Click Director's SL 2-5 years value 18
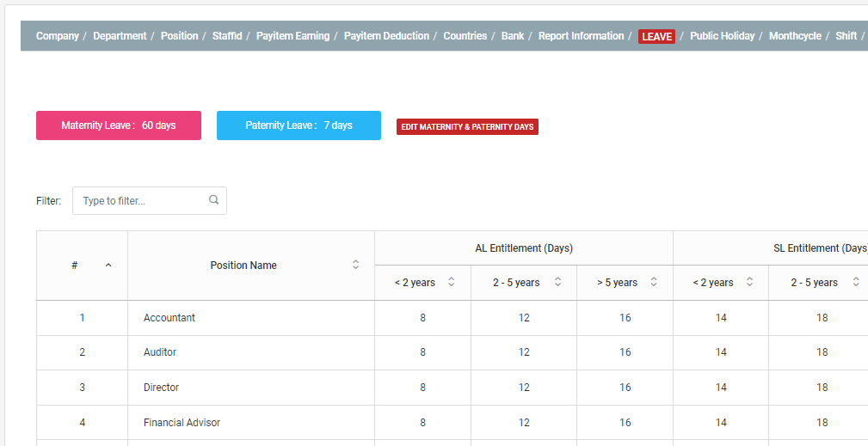This screenshot has width=868, height=446. coord(822,388)
